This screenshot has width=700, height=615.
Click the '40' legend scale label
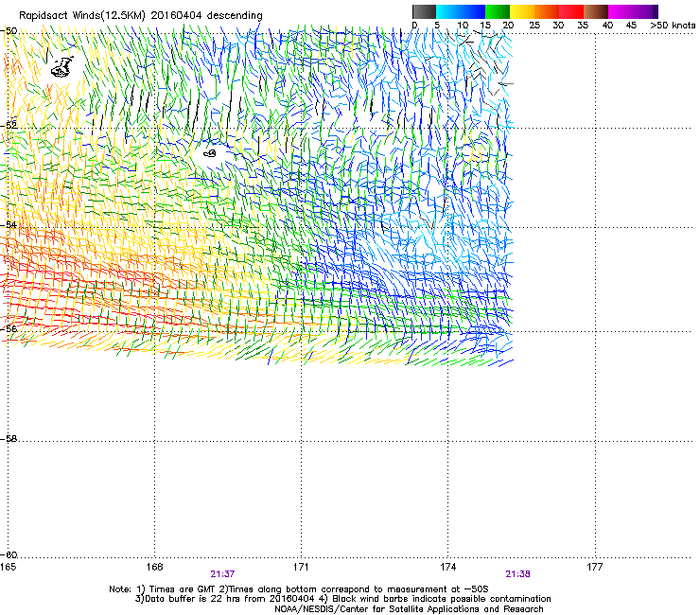tap(607, 26)
